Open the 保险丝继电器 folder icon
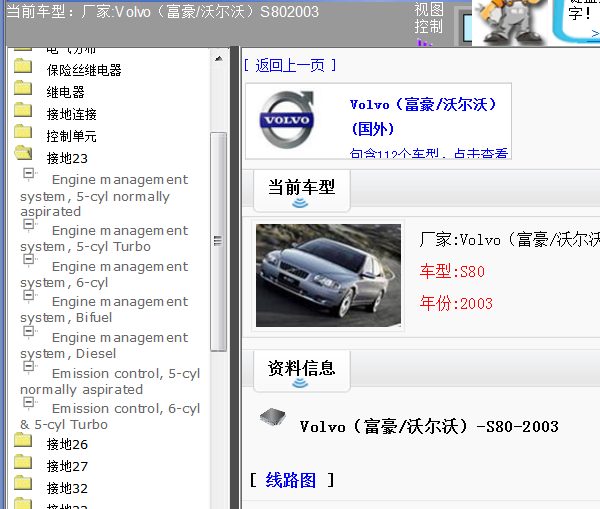Image resolution: width=600 pixels, height=509 pixels. click(x=23, y=66)
